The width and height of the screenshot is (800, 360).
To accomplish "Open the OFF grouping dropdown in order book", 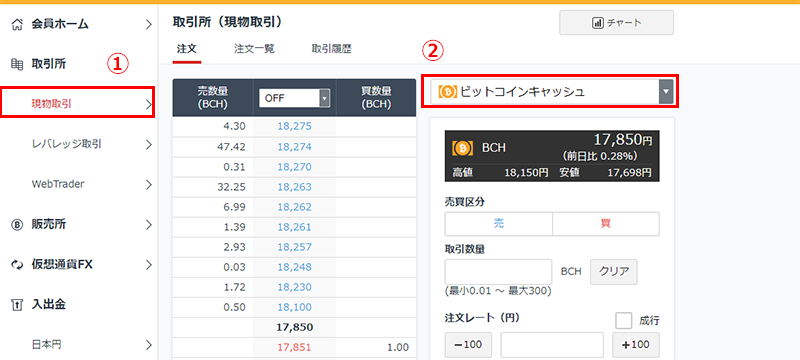I will [294, 98].
